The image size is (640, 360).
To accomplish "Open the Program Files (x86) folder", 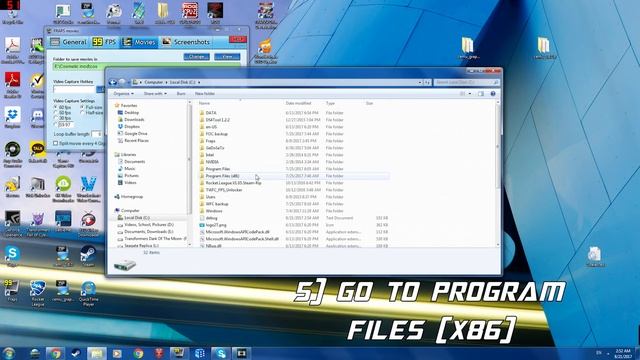I will pyautogui.click(x=294, y=176).
